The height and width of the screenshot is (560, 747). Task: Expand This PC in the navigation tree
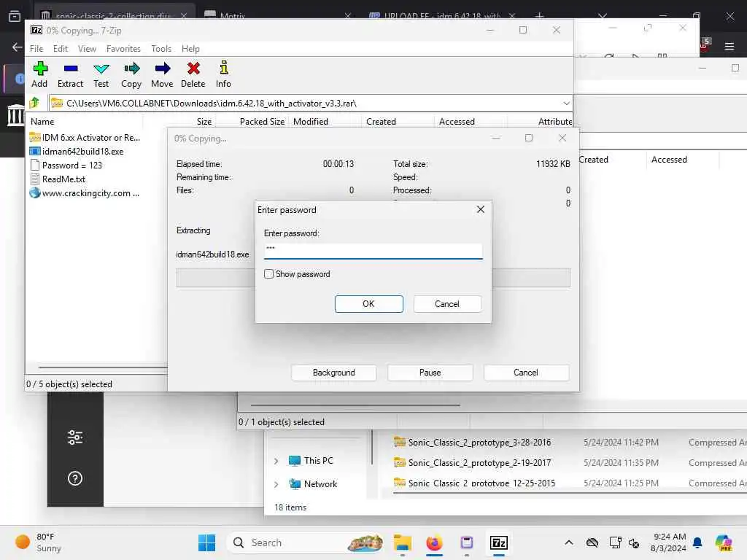pos(276,461)
